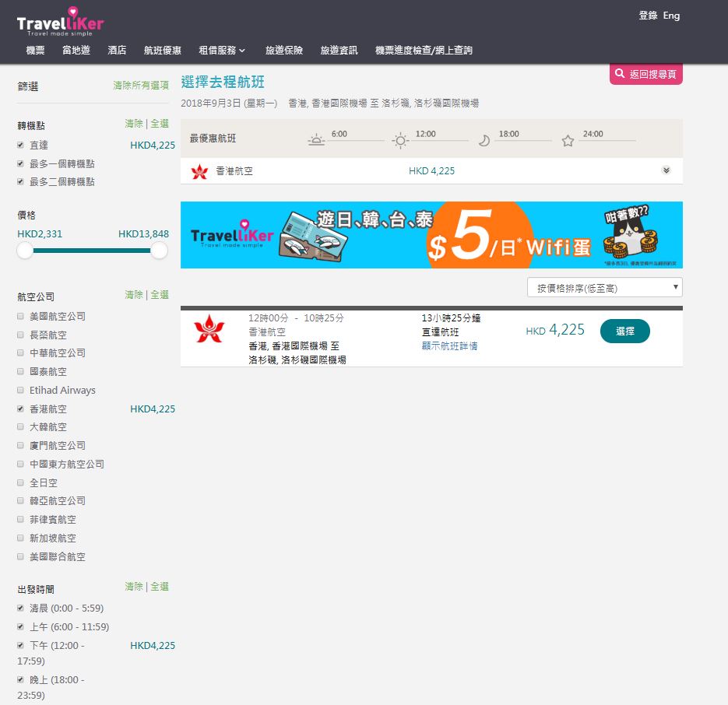Image resolution: width=728 pixels, height=705 pixels.
Task: Check the 菲律賓航空 airline filter
Action: click(20, 519)
